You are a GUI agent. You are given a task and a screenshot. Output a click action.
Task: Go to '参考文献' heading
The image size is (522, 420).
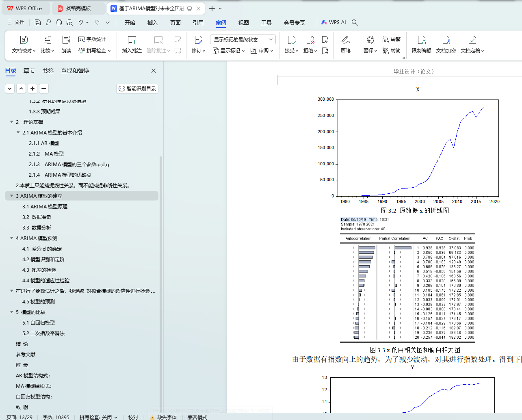(26, 354)
